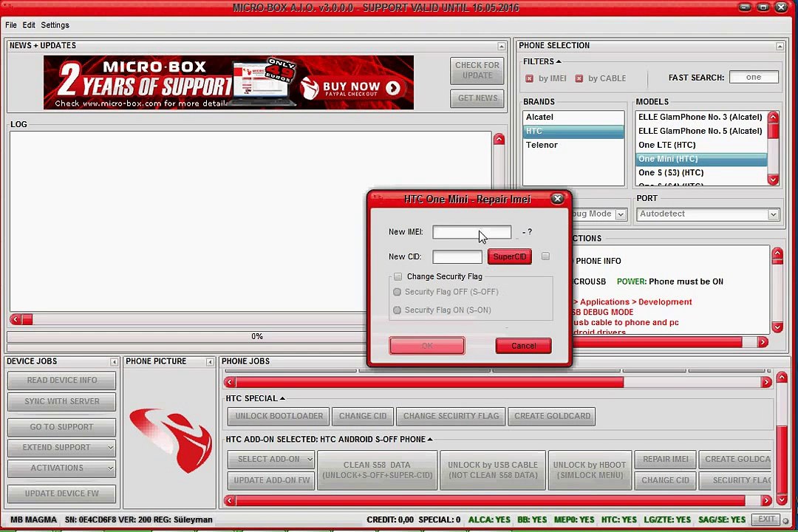Screen dimensions: 798x532
Task: Click phone jobs bottom scroll-left arrow
Action: (230, 500)
